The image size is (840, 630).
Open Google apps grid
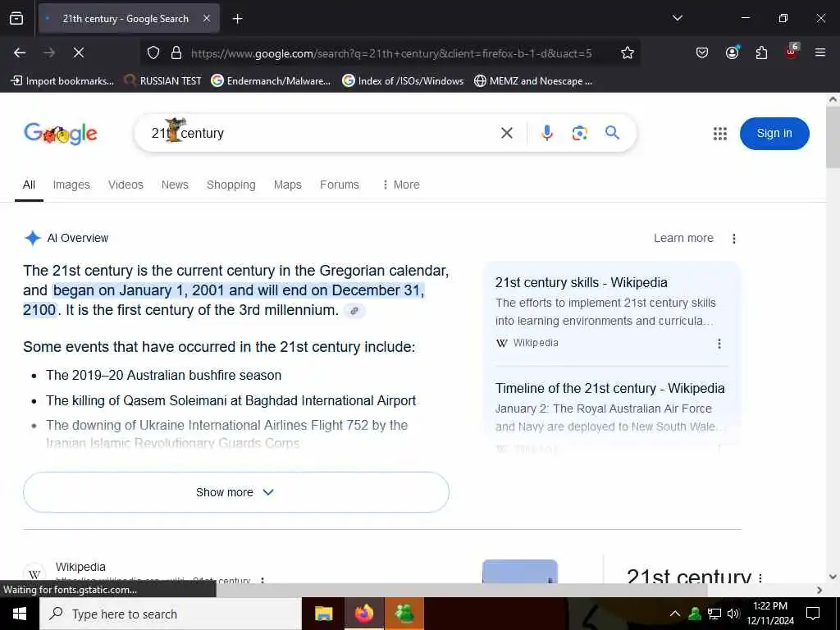click(x=720, y=134)
